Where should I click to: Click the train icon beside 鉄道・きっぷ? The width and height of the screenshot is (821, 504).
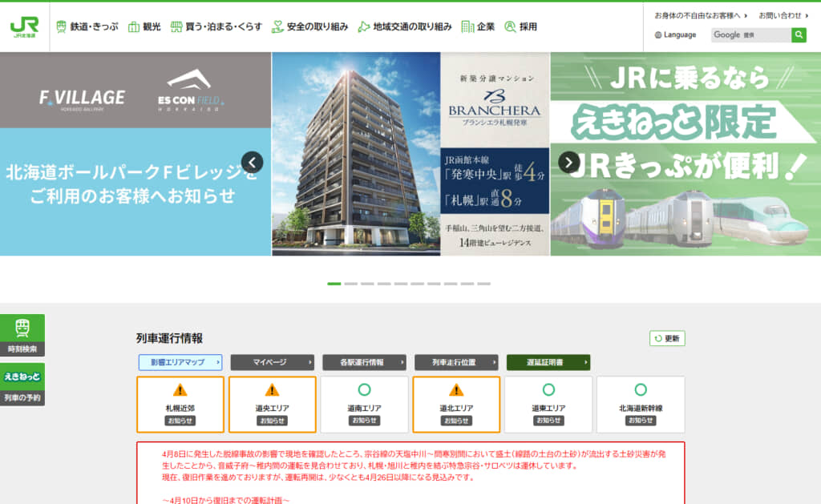point(61,26)
